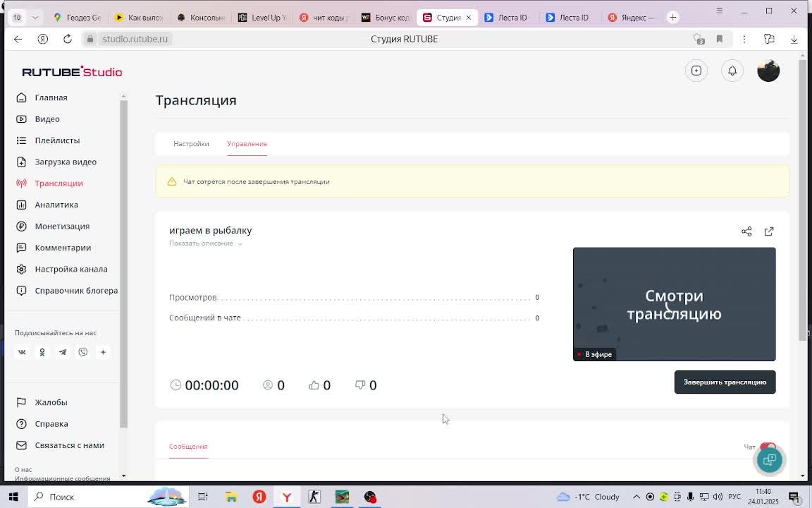Open File Explorer from taskbar
The image size is (812, 508).
point(231,497)
